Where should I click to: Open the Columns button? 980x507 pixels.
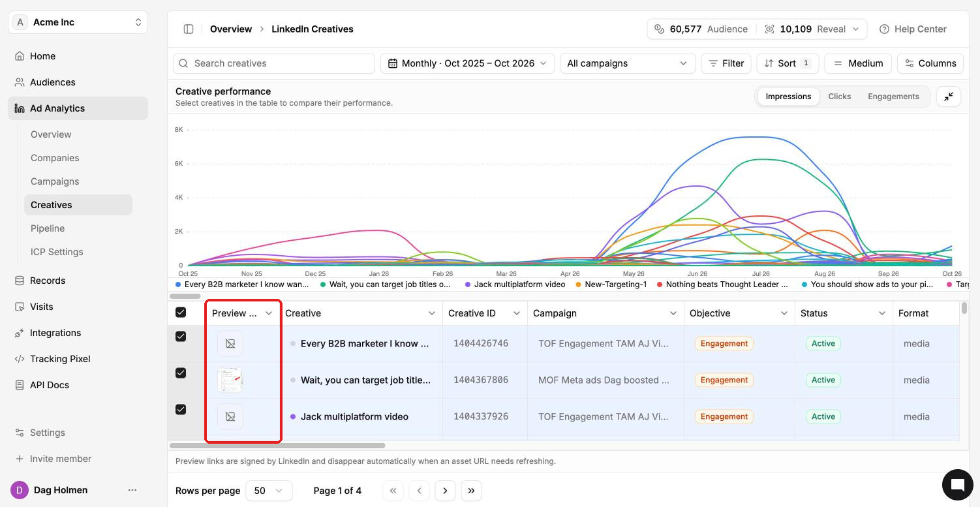pyautogui.click(x=930, y=63)
